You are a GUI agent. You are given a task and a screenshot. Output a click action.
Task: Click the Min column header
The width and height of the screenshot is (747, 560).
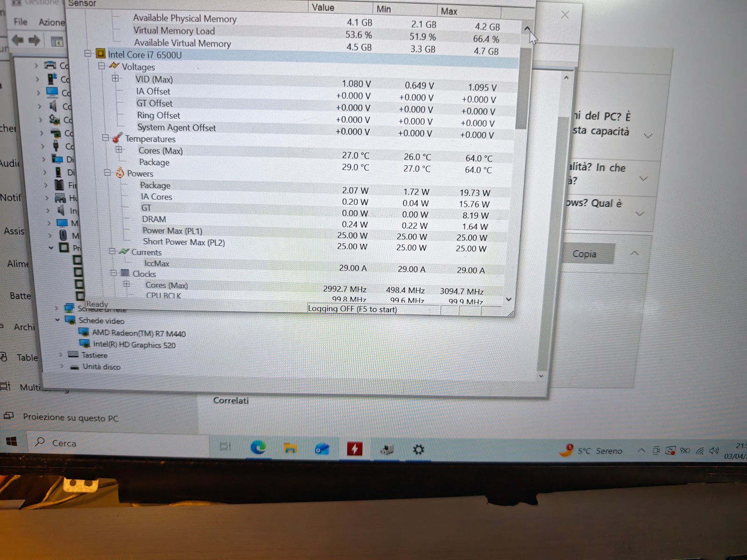pos(405,9)
